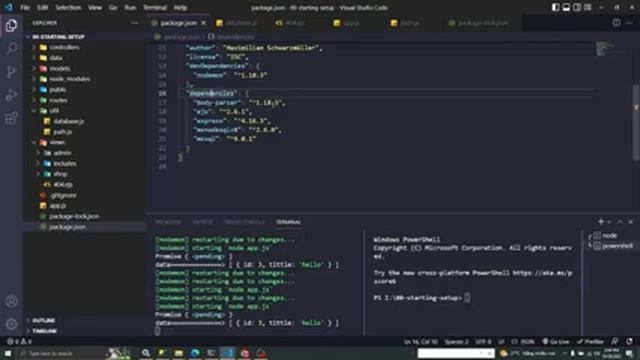This screenshot has width=640, height=360.
Task: Select the node terminal in the terminal list
Action: (610, 236)
